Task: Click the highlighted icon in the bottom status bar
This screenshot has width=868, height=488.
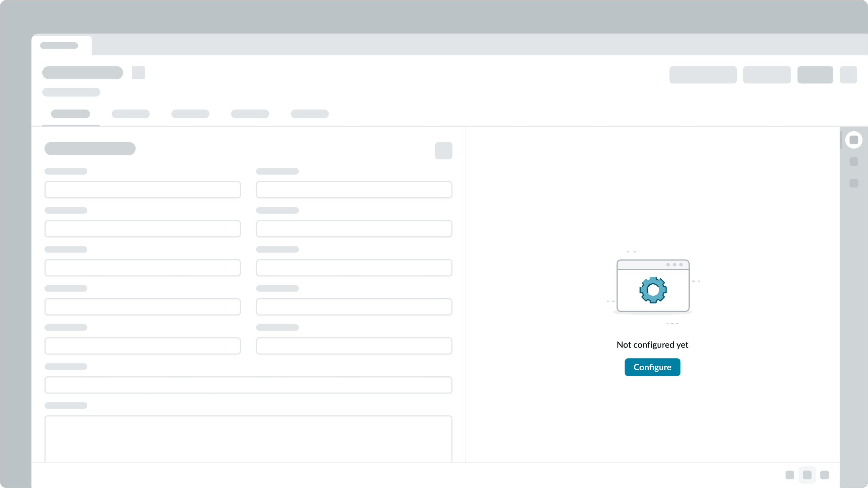Action: pyautogui.click(x=807, y=475)
